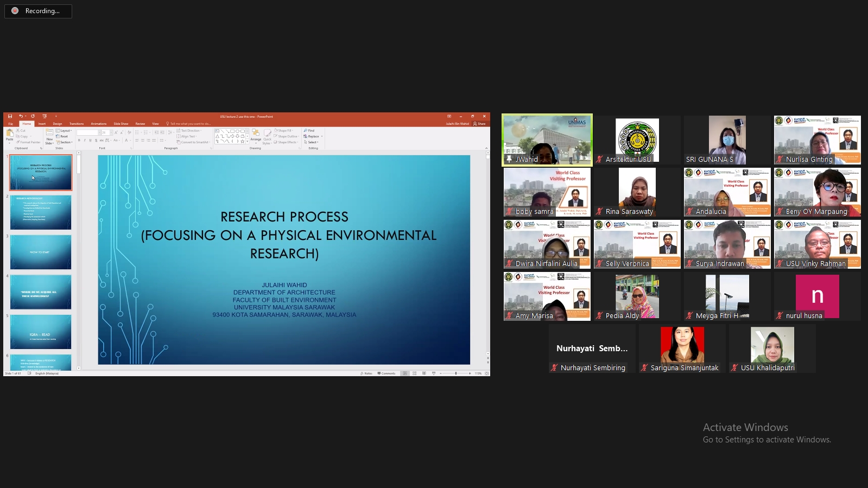This screenshot has width=868, height=488.
Task: Start Slide Show from status bar
Action: tap(434, 373)
